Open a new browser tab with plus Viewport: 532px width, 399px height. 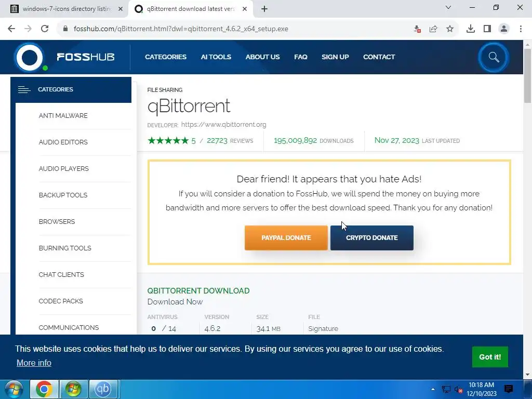tap(264, 9)
